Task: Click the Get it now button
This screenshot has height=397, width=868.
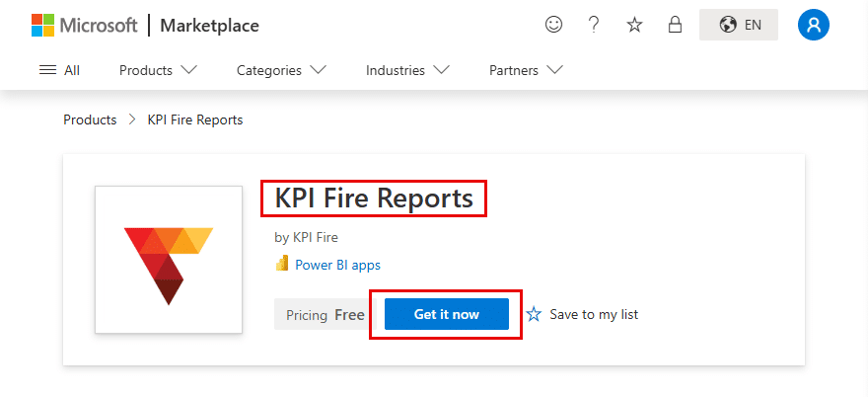Action: tap(446, 314)
